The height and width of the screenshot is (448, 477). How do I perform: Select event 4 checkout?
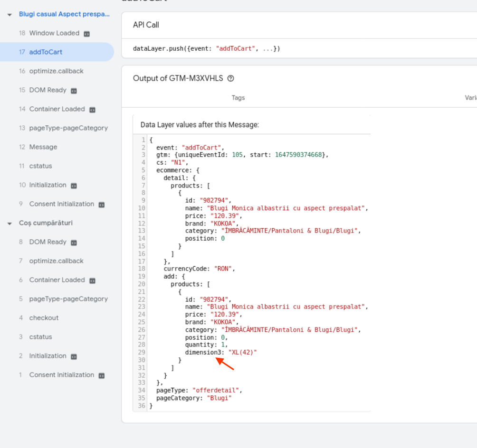pyautogui.click(x=44, y=317)
